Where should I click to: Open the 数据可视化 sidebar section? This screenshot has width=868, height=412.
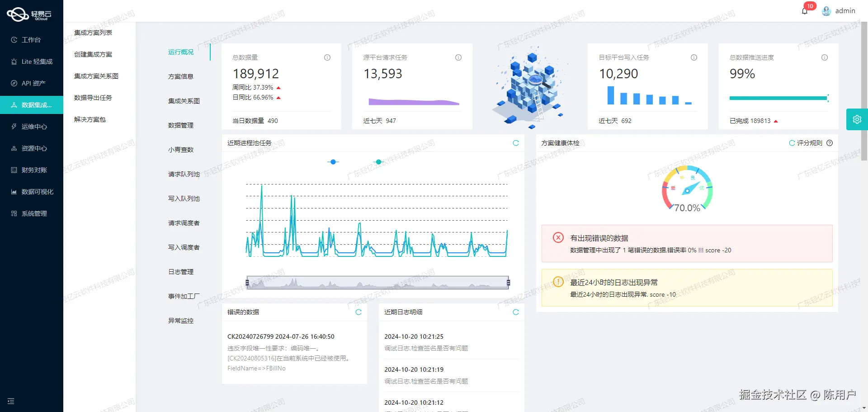tap(32, 191)
